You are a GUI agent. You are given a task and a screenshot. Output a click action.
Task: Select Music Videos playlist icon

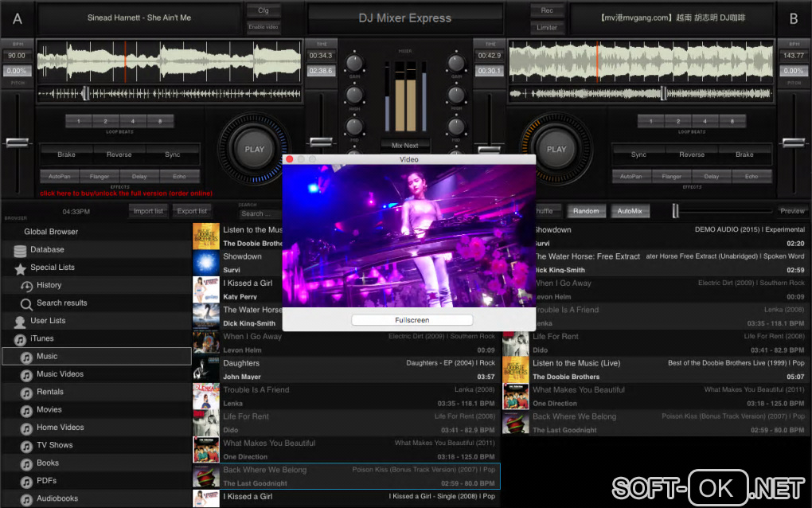(x=26, y=376)
